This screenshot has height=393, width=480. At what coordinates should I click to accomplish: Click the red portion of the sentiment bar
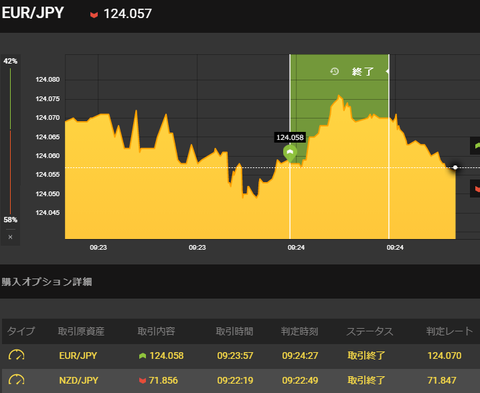(10, 172)
